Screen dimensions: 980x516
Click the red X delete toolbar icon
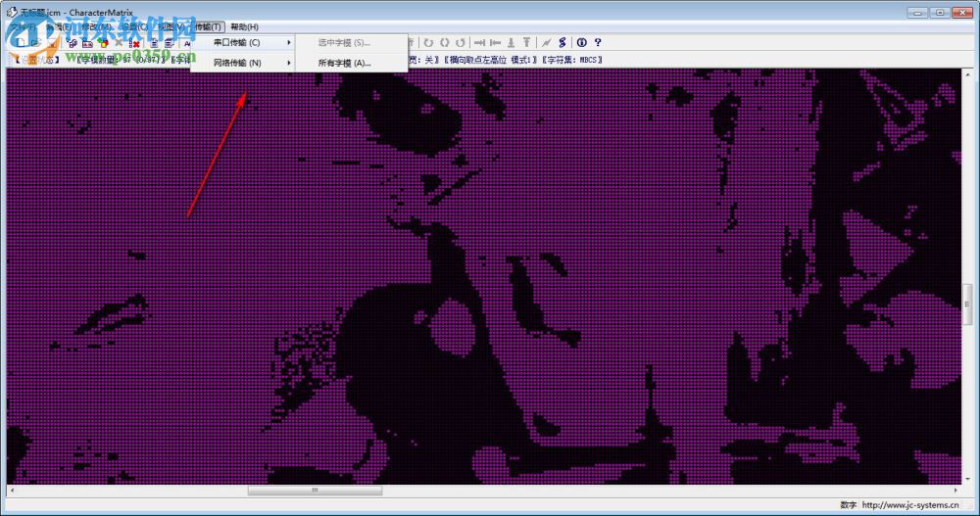tap(134, 42)
